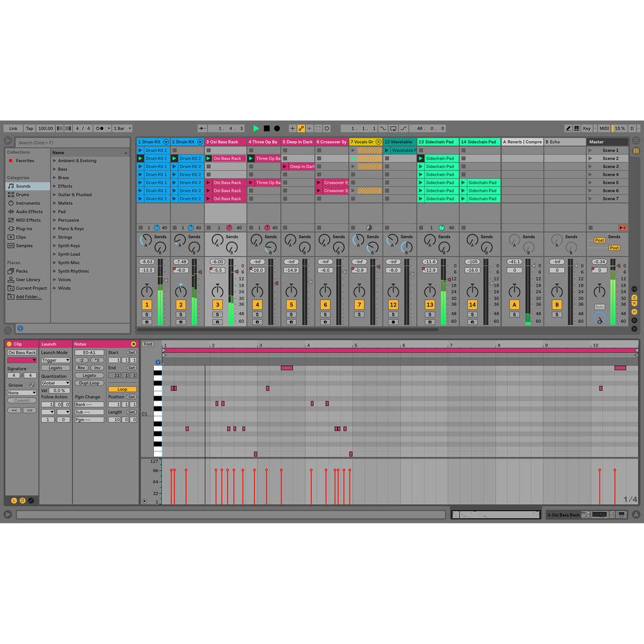The height and width of the screenshot is (644, 644).
Task: Enable Legato in the Launch panel
Action: pos(55,368)
